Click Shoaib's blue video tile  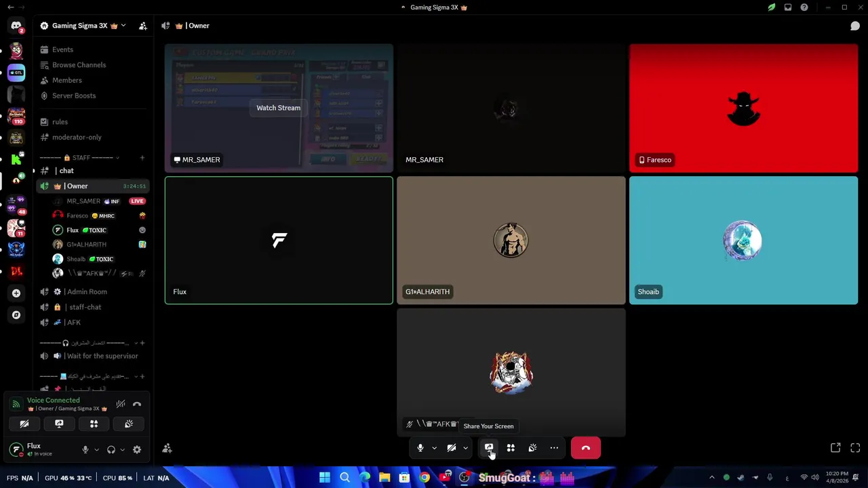[x=743, y=241]
